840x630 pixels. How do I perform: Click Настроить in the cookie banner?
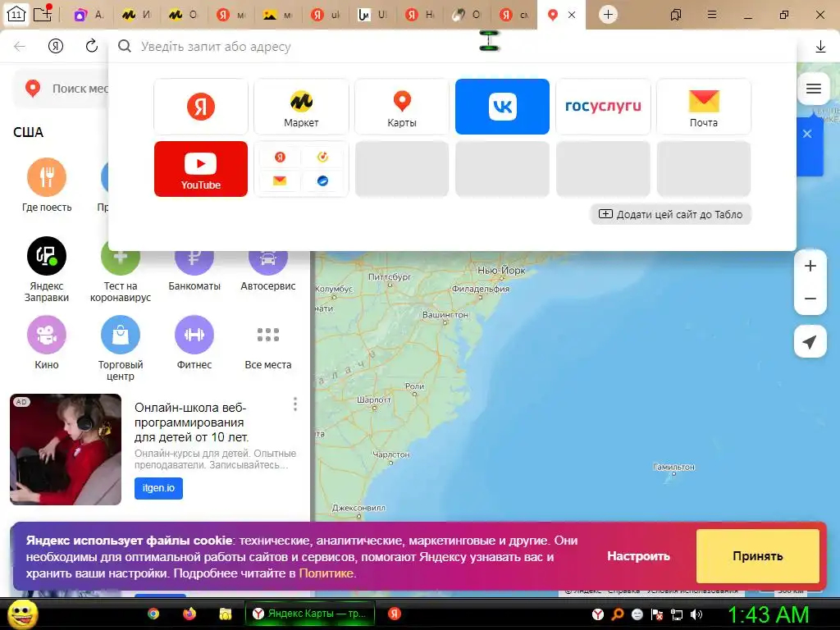(638, 556)
